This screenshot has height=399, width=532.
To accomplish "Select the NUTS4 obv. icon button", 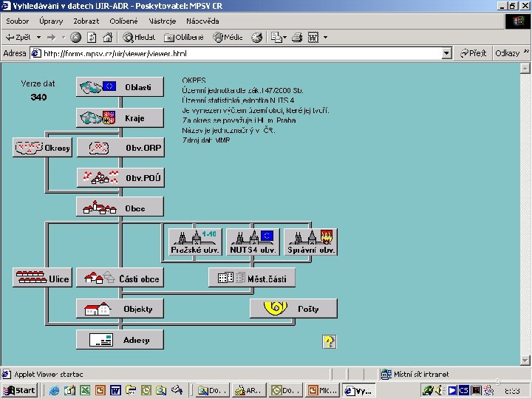I will [253, 242].
